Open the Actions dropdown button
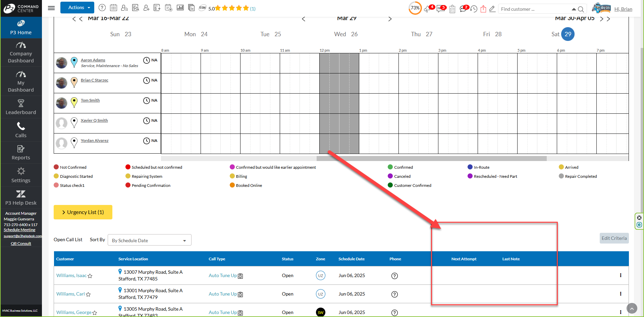 [77, 8]
